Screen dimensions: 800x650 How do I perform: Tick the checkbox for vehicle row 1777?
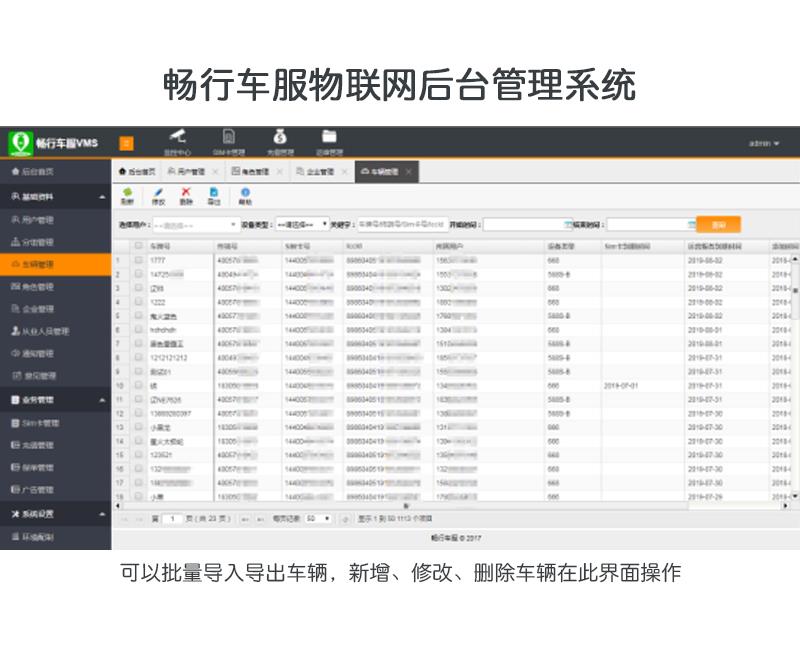coord(139,261)
